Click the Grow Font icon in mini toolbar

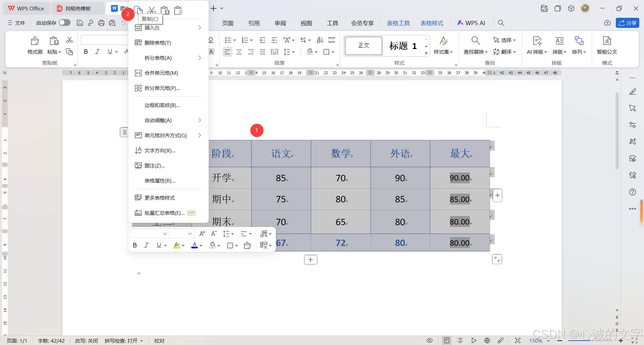202,234
